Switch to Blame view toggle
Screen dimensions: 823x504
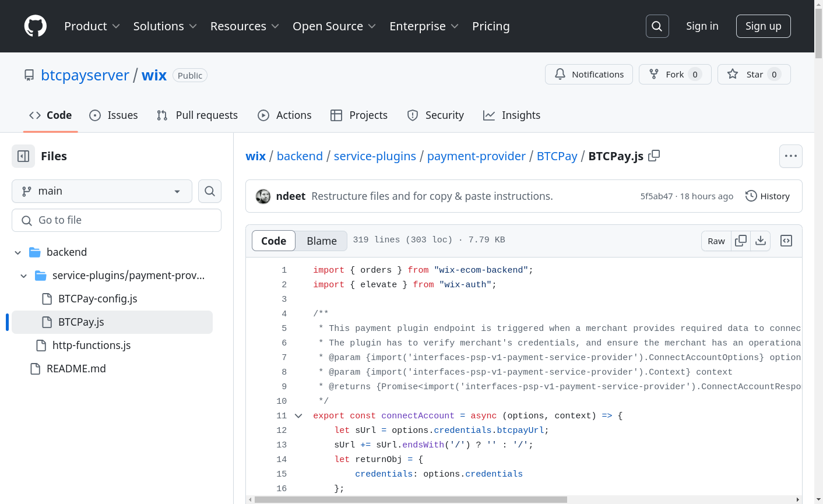coord(322,241)
